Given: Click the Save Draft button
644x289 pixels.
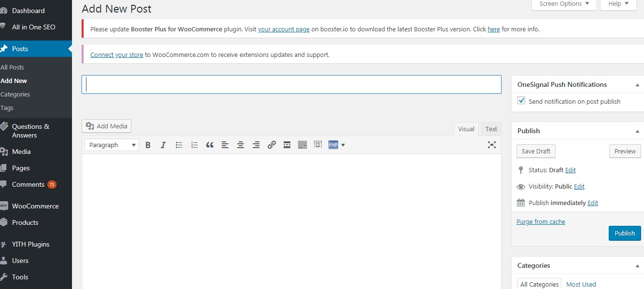Looking at the screenshot, I should [x=536, y=151].
